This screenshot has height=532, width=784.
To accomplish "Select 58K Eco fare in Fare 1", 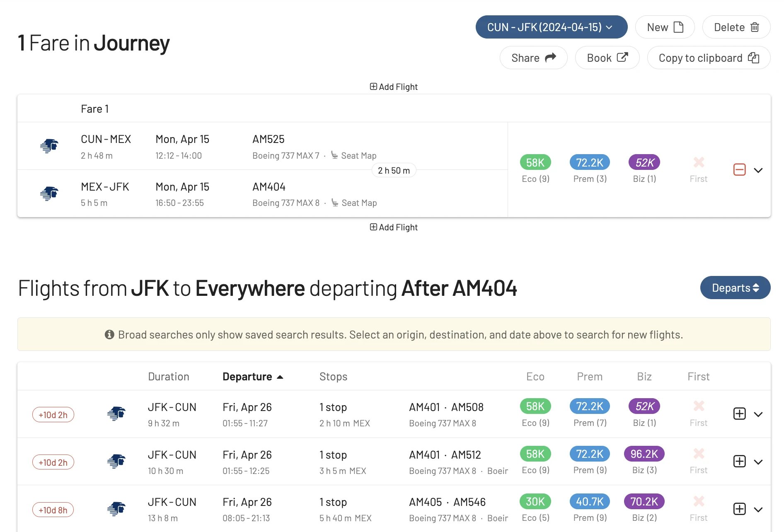I will [x=535, y=162].
